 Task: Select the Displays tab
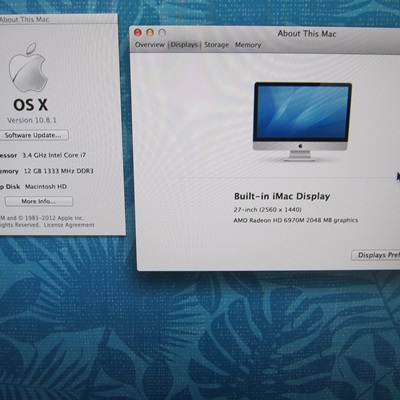(184, 45)
